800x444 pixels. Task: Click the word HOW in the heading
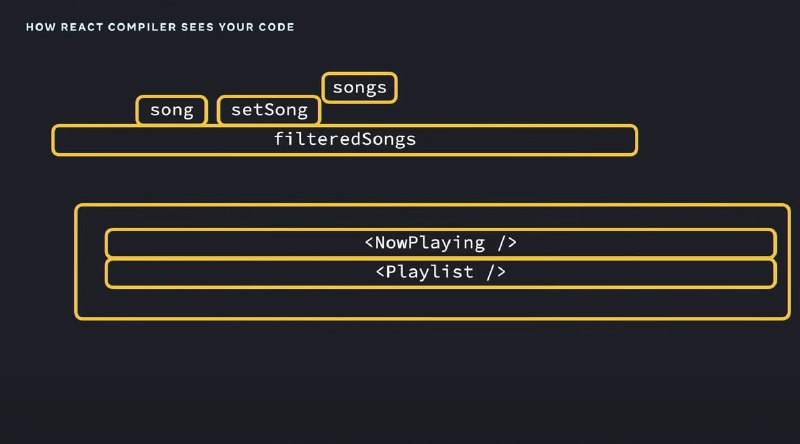pos(41,27)
